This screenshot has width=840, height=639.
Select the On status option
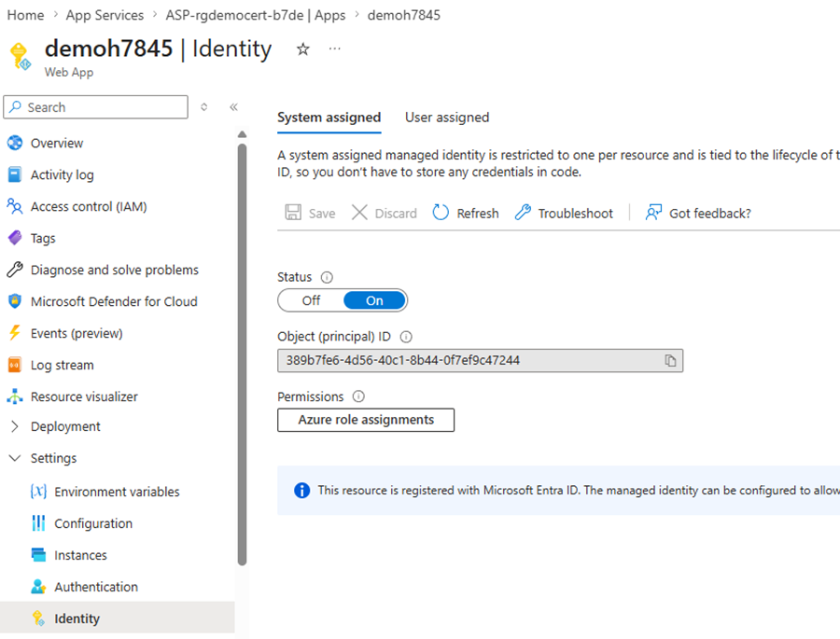(374, 300)
